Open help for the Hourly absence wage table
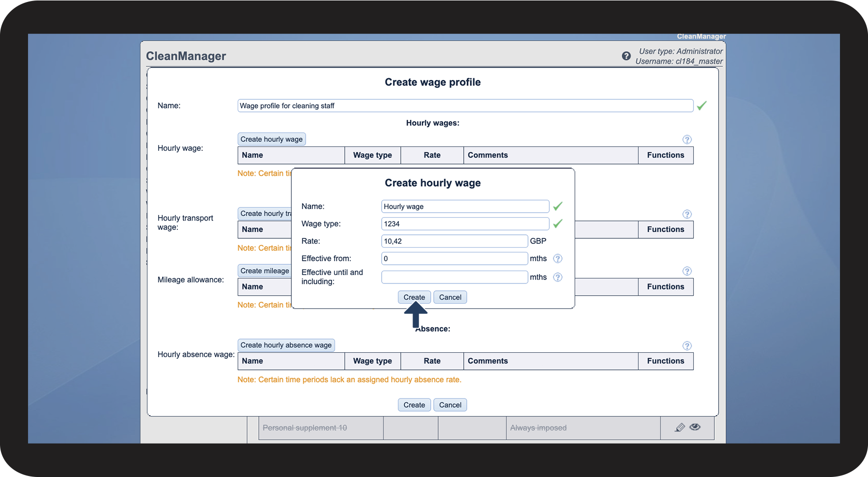This screenshot has height=477, width=868. point(687,346)
